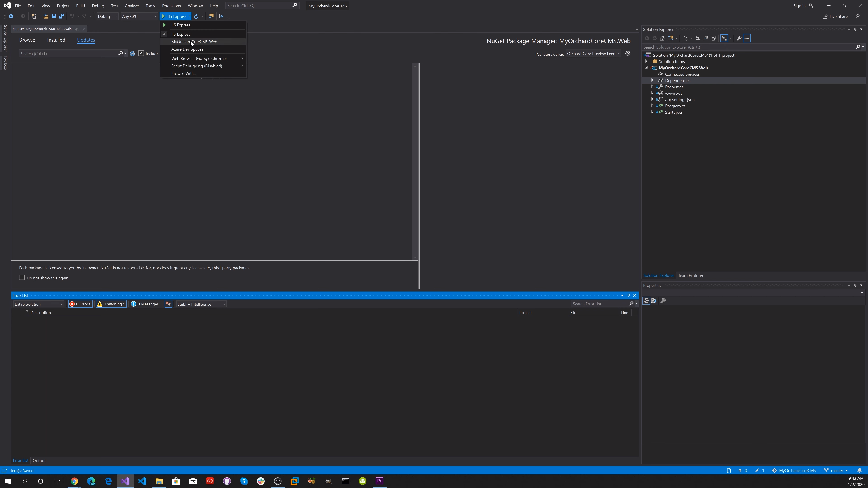Click Collapse All icon in Solution Explorer

point(705,38)
